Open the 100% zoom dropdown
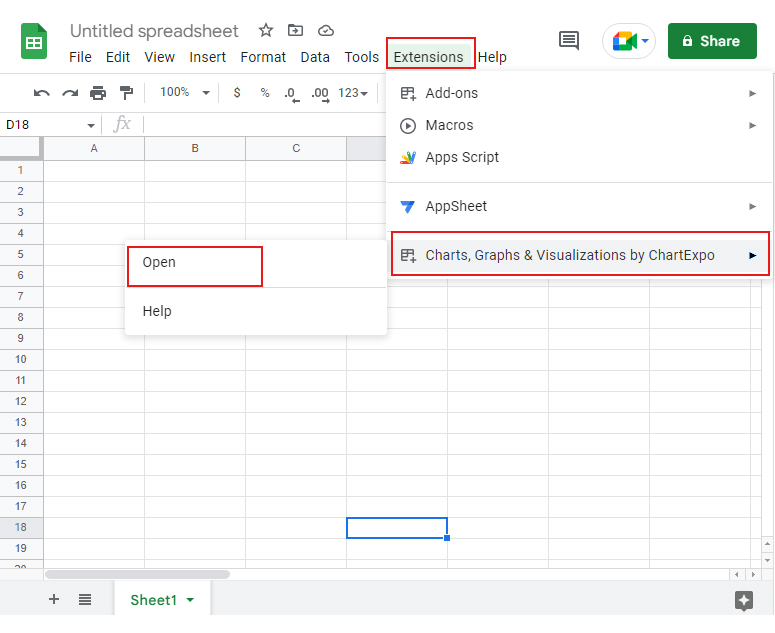This screenshot has height=633, width=775. 185,92
